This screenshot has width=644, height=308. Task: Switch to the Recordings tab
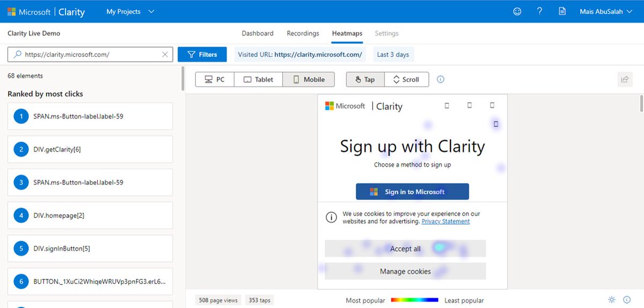click(303, 33)
